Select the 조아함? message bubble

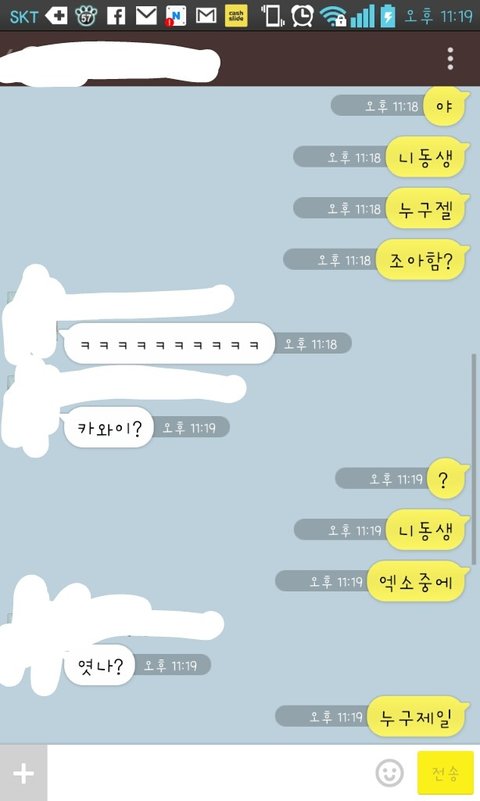421,260
